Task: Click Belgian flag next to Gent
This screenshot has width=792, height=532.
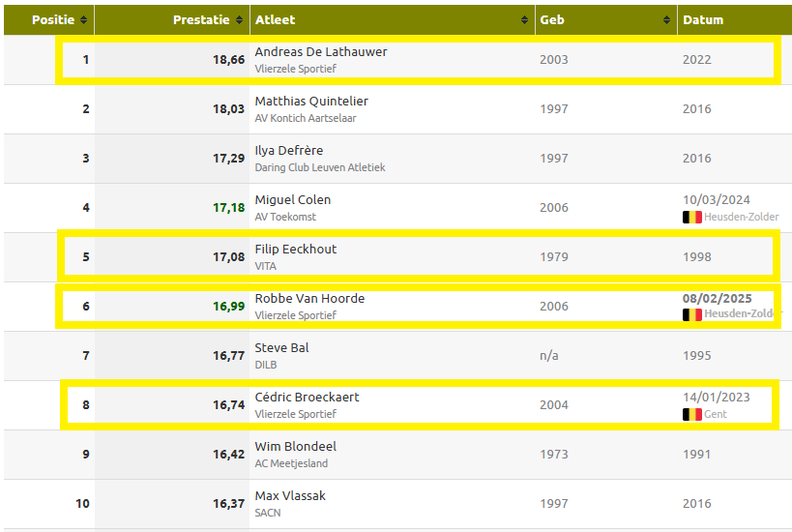Action: click(691, 414)
